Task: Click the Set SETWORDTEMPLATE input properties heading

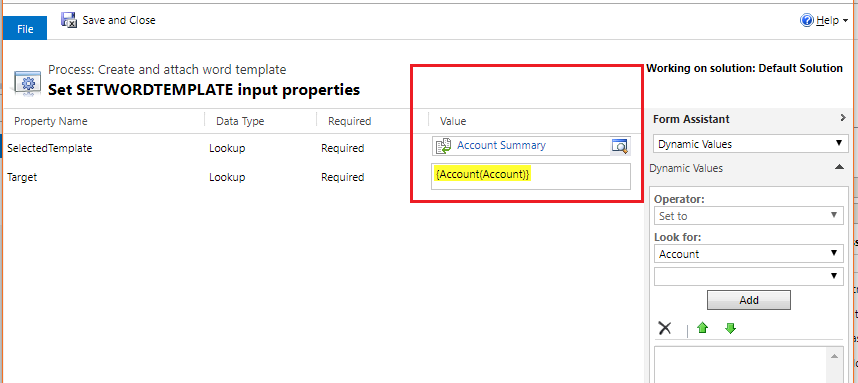Action: point(204,89)
